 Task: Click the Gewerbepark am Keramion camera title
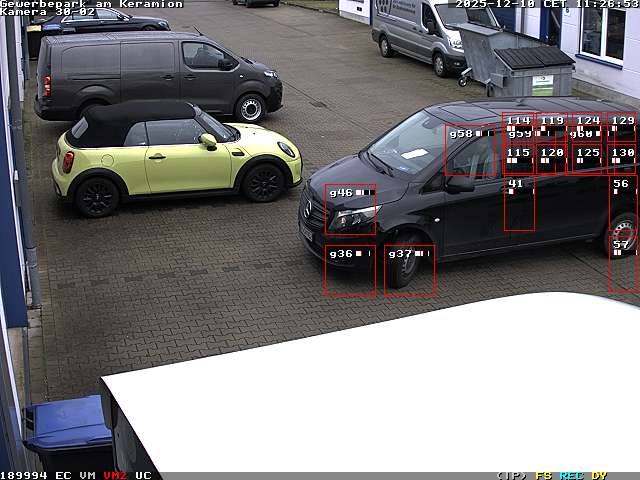[x=91, y=4]
